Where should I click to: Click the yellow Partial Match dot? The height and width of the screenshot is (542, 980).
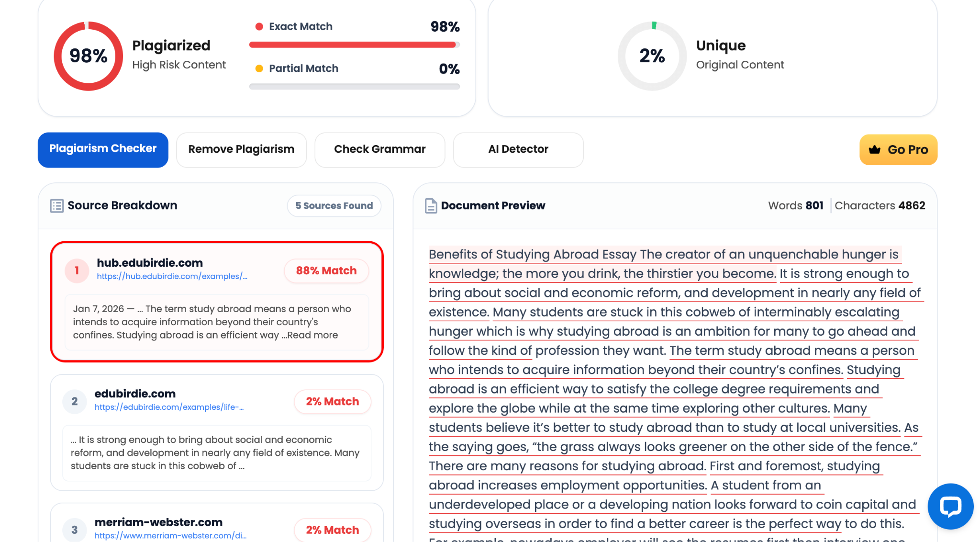click(x=259, y=68)
